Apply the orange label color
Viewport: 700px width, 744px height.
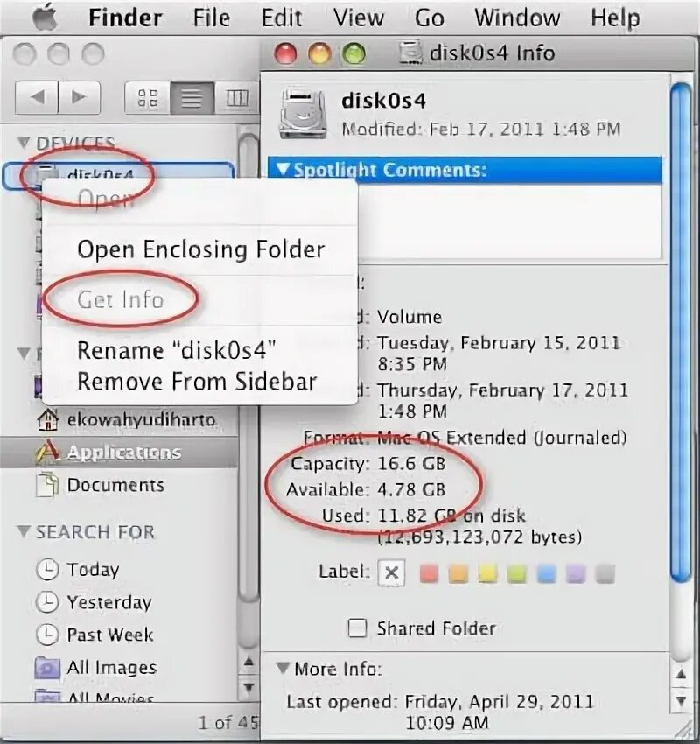458,573
